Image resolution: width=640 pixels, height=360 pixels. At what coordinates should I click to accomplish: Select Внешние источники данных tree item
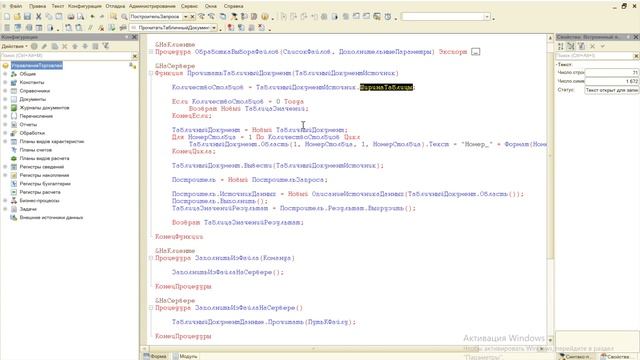pos(51,218)
